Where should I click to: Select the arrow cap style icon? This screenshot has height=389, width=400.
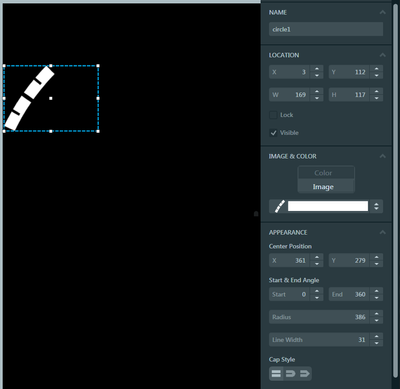coord(304,373)
